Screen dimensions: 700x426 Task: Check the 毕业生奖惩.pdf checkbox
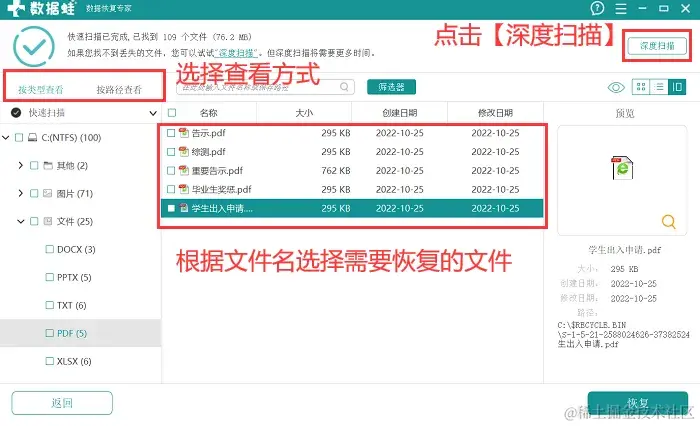coord(171,189)
